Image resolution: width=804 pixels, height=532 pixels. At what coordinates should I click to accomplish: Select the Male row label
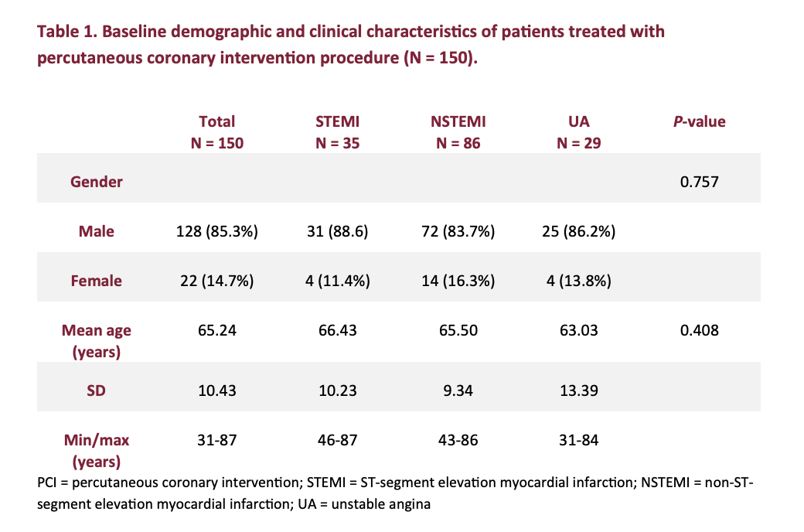(x=97, y=231)
